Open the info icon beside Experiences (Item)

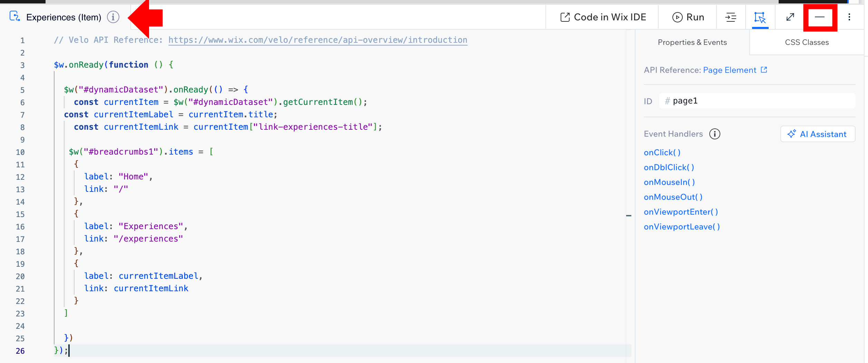(113, 17)
